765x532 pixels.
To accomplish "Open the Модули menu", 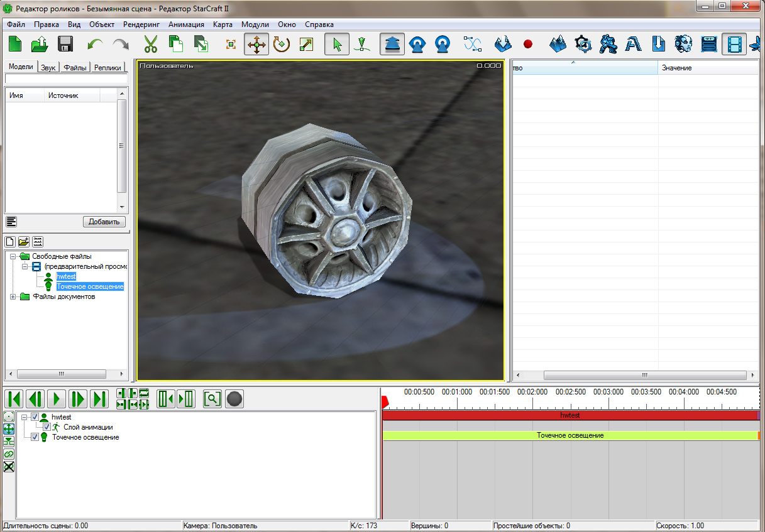I will click(255, 24).
